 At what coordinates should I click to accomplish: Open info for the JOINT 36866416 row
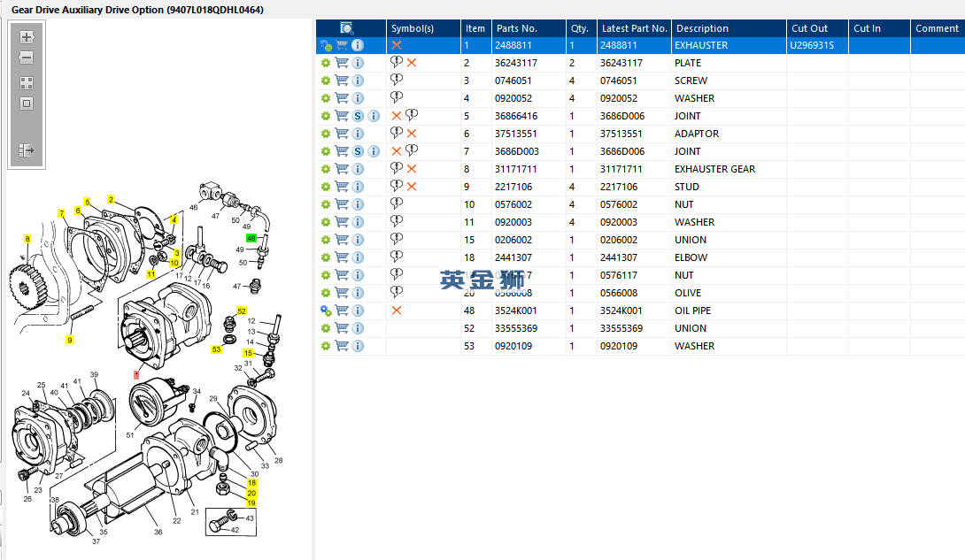coord(374,116)
